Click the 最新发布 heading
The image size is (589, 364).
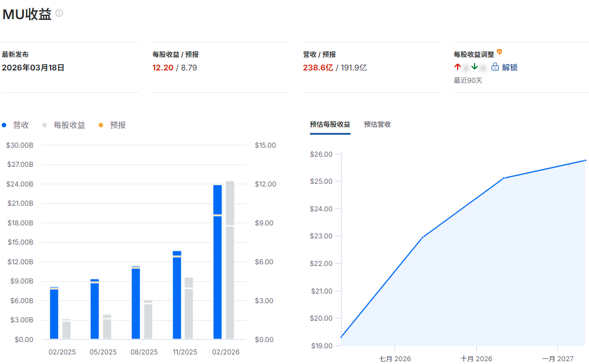[x=15, y=55]
